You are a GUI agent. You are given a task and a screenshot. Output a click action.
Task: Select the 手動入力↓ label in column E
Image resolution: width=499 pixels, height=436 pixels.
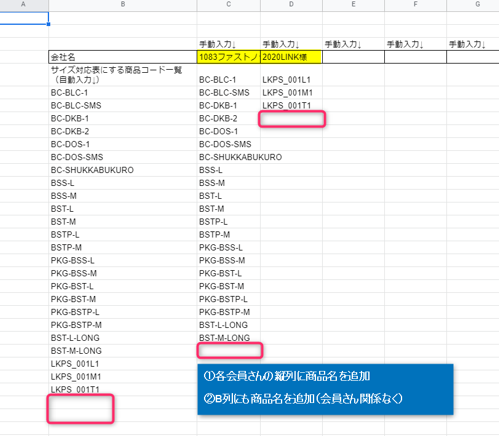coord(343,44)
